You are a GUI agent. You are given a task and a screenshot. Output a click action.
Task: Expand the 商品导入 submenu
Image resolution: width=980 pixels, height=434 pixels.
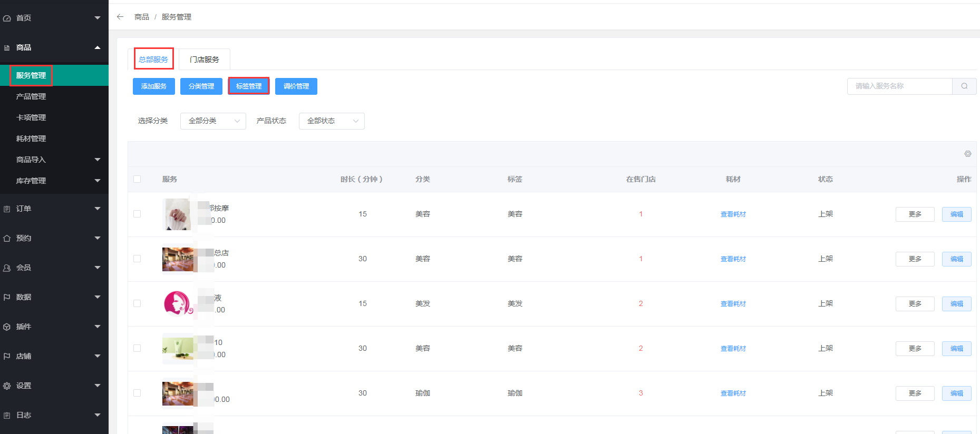97,160
